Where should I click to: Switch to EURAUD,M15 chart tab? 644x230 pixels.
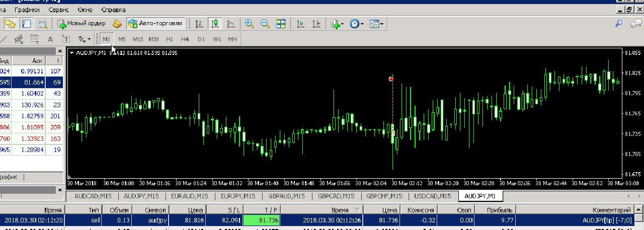coord(190,196)
